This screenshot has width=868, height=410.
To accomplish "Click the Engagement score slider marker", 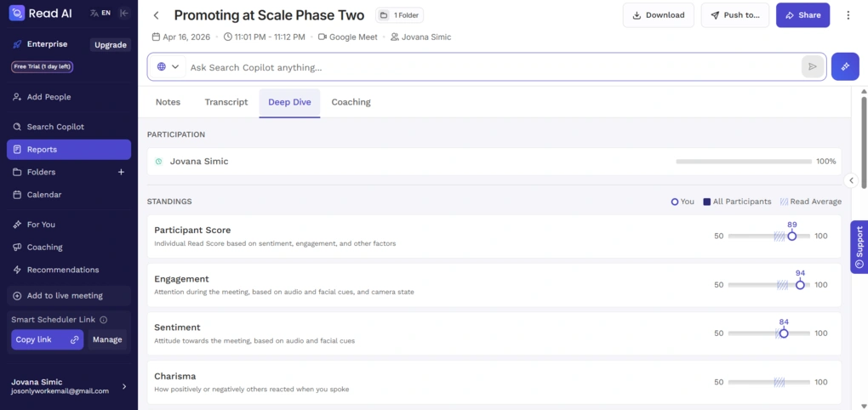I will [x=800, y=285].
